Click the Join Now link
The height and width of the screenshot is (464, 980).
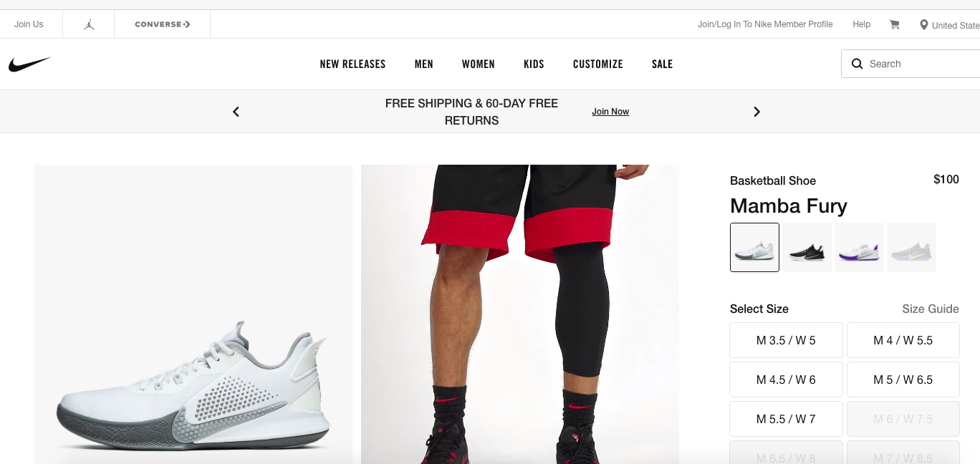pyautogui.click(x=610, y=112)
